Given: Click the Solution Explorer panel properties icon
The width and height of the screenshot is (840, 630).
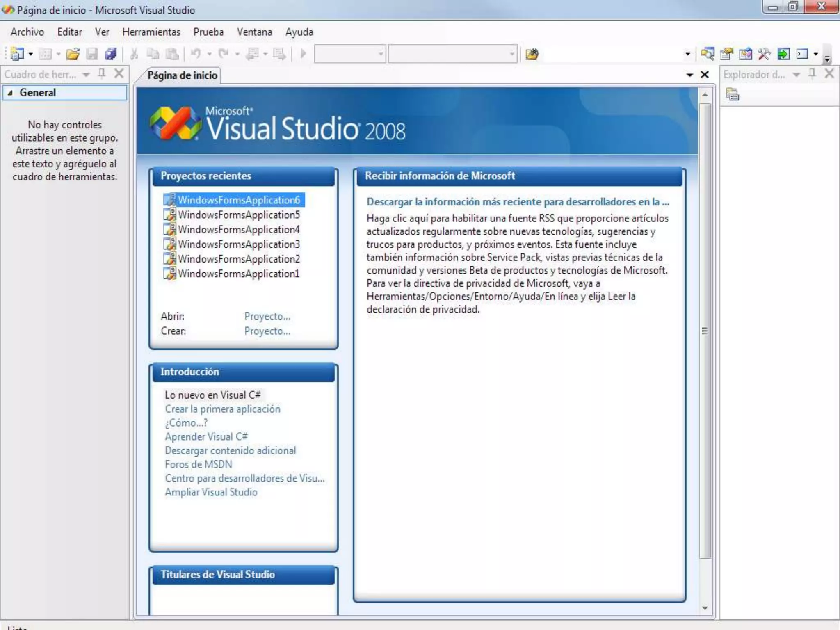Looking at the screenshot, I should click(732, 94).
